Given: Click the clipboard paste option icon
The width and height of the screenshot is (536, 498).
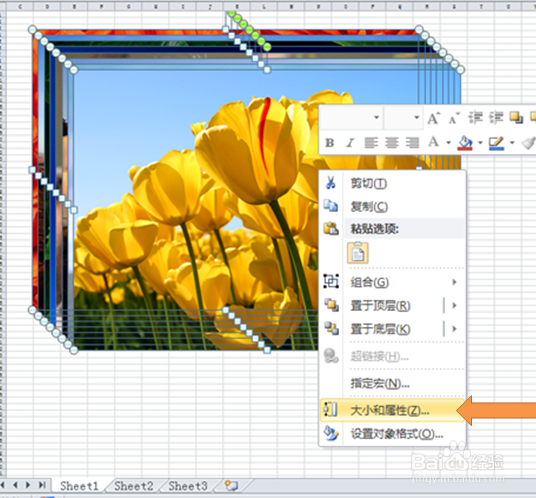Looking at the screenshot, I should tap(358, 253).
